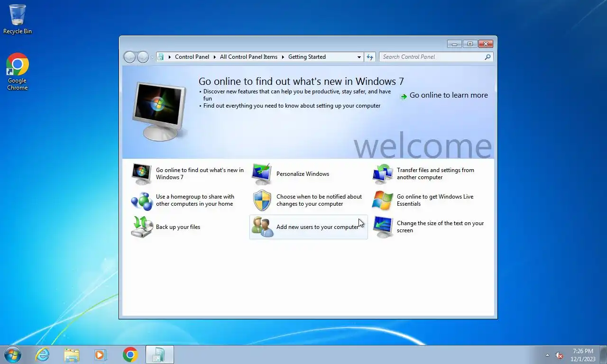The image size is (607, 364).
Task: Open Go online to find out what's new link
Action: pos(200,174)
